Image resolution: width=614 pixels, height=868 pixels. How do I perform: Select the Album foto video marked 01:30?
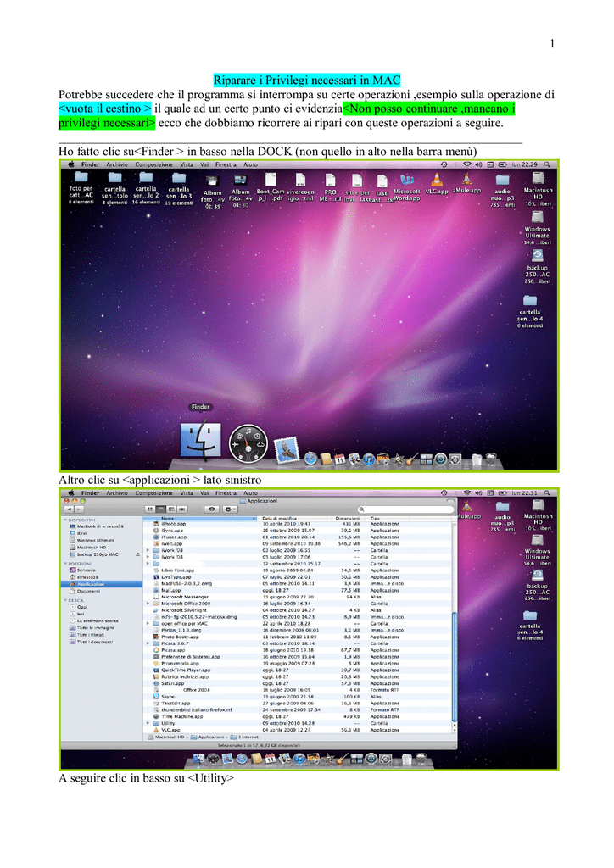240,191
